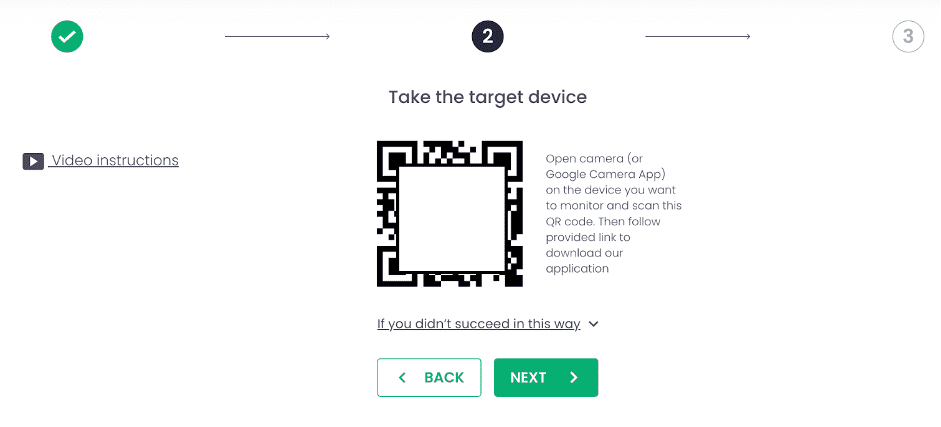
Task: Open the Video instructions link
Action: pos(114,160)
